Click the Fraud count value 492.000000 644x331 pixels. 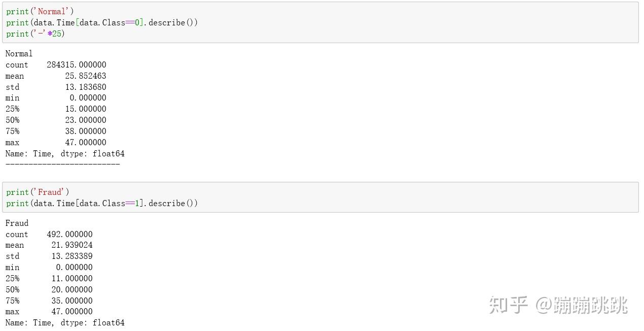coord(69,234)
